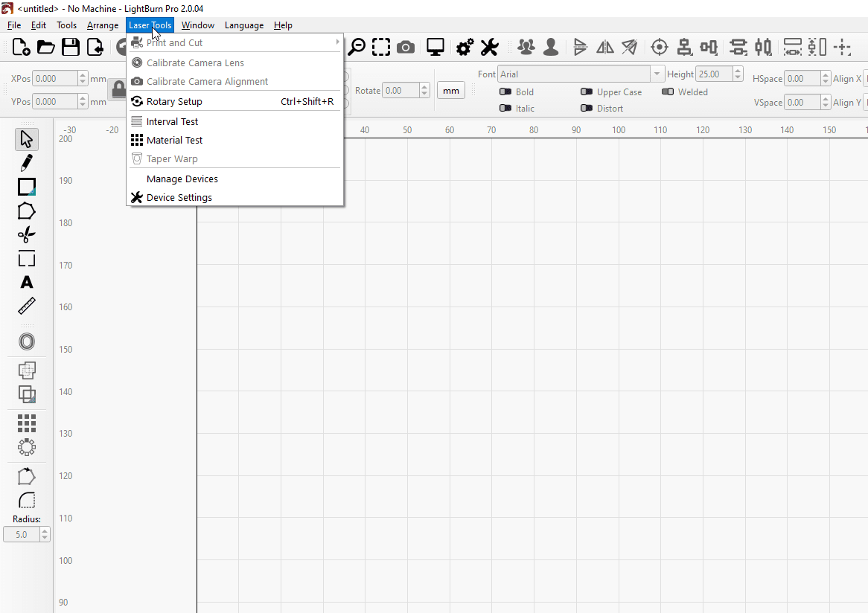Click the Rotate value spinner arrows

click(x=424, y=90)
